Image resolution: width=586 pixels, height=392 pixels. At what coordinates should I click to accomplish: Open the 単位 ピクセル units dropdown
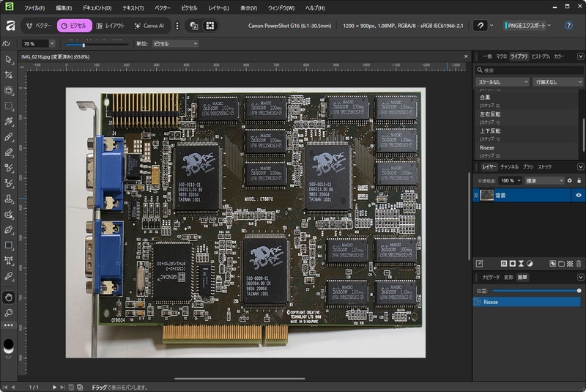[175, 44]
